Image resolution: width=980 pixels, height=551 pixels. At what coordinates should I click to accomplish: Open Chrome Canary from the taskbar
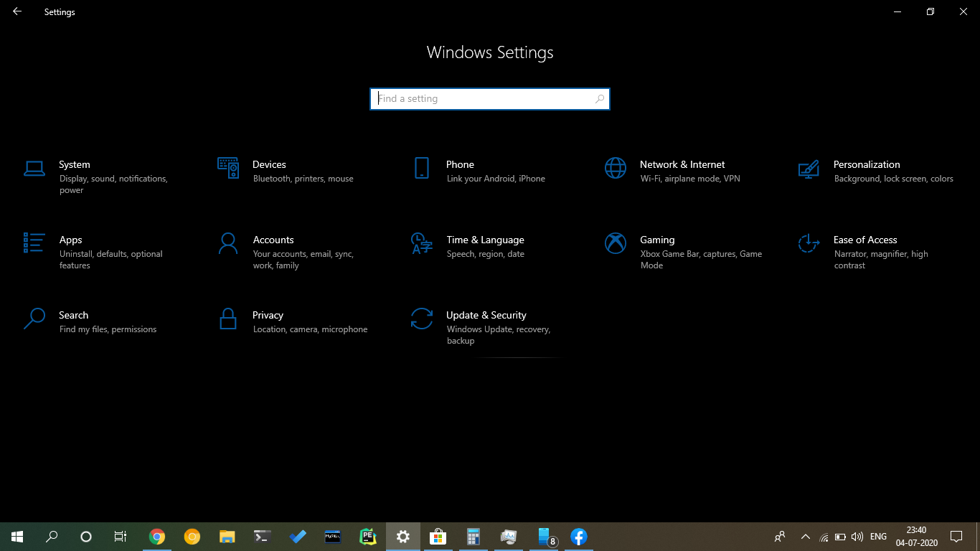click(192, 537)
